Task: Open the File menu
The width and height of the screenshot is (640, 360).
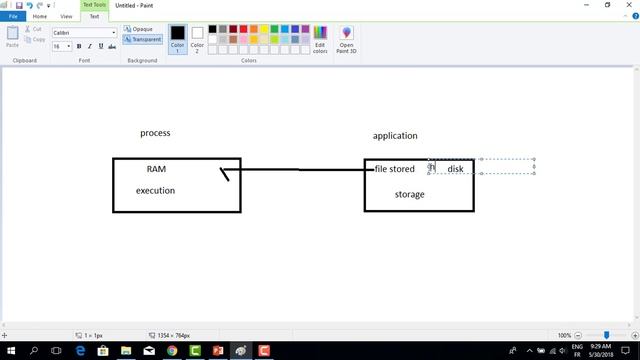Action: (x=13, y=16)
